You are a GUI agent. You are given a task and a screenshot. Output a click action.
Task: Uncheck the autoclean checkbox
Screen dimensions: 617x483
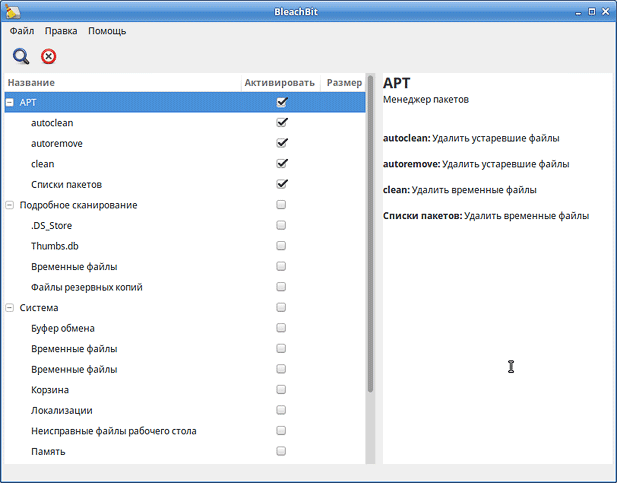(281, 123)
